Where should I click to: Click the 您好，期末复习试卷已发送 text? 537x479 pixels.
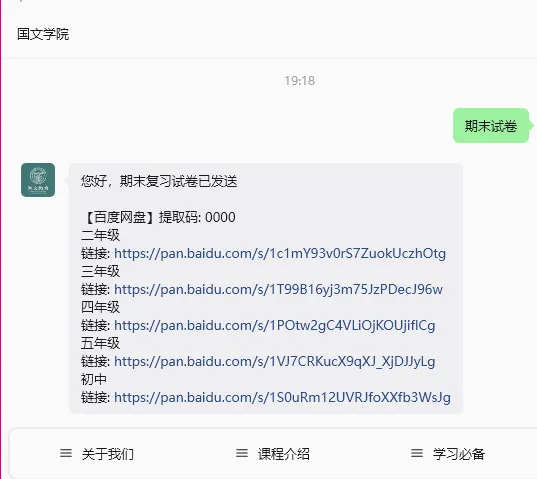pos(159,181)
